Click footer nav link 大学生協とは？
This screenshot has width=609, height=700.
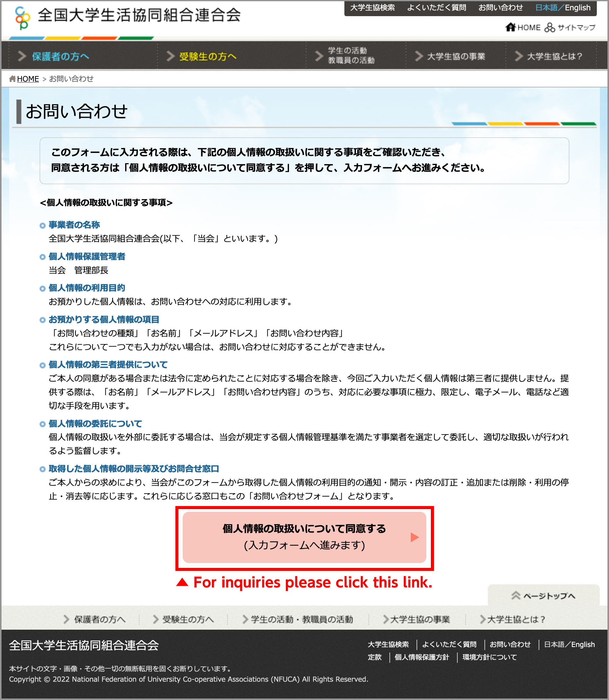pyautogui.click(x=516, y=619)
